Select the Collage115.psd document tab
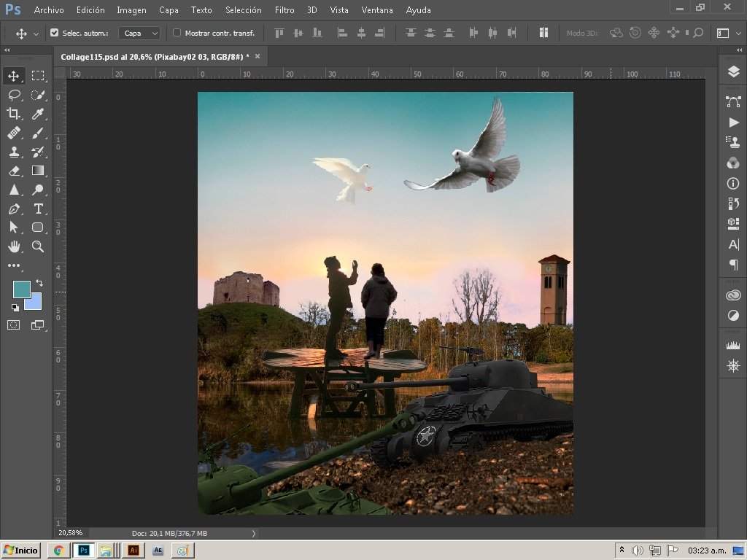Viewport: 747px width, 560px height. [x=155, y=57]
